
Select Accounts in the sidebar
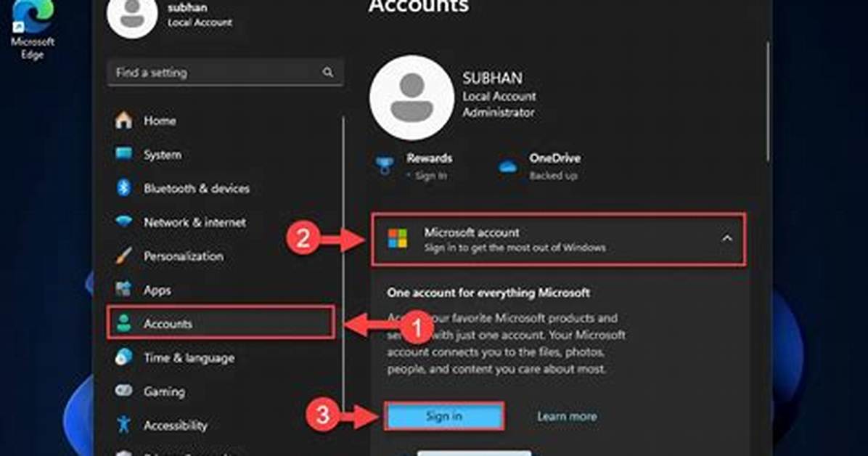tap(221, 322)
